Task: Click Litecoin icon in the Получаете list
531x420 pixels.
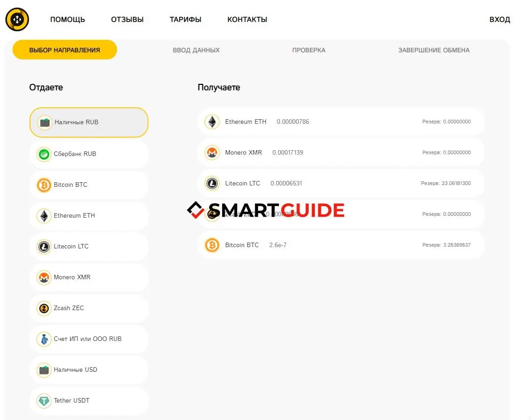Action: pos(212,184)
